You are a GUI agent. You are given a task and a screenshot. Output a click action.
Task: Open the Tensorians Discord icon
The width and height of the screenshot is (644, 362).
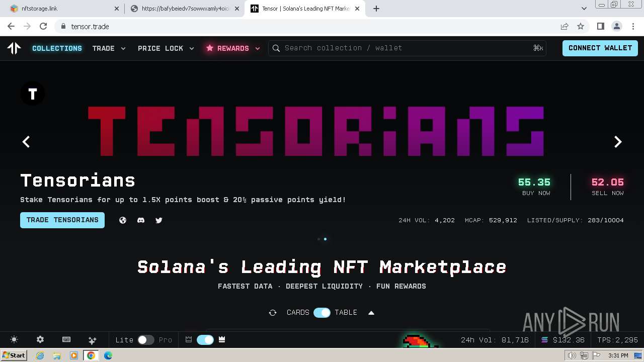coord(141,220)
